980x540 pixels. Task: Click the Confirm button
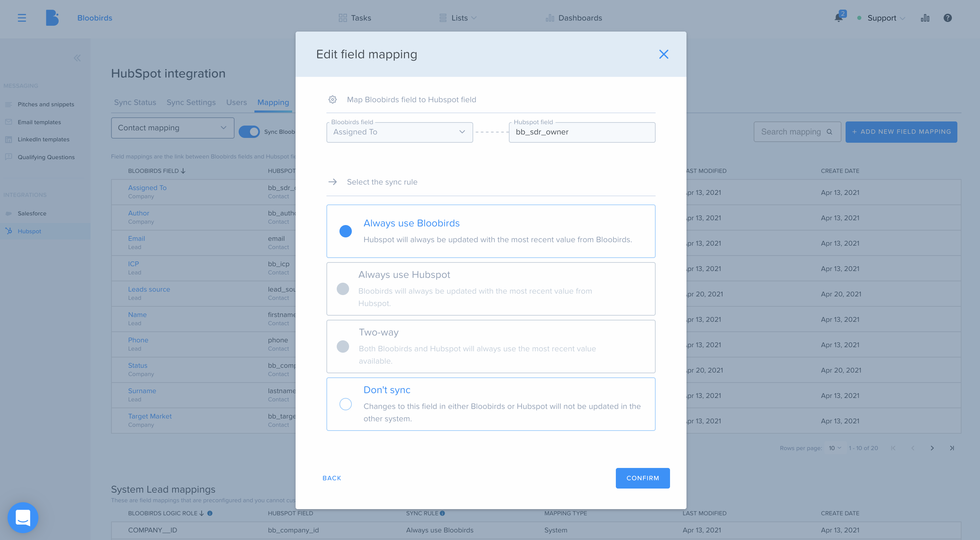643,478
